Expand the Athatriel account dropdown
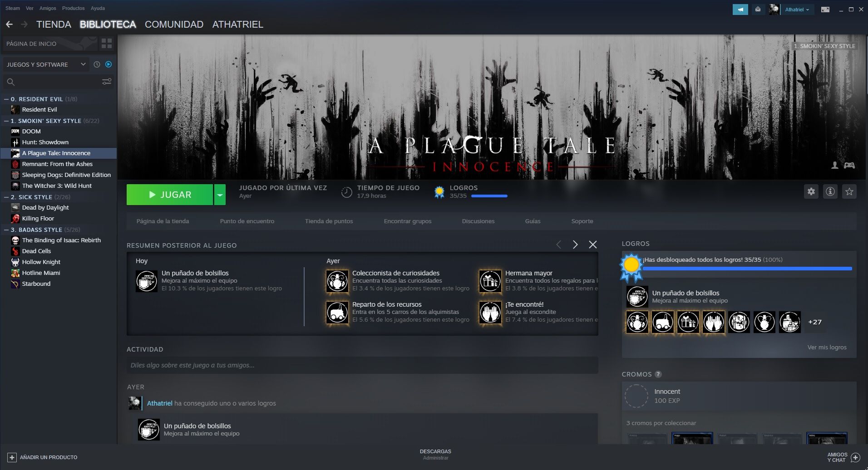Screen dimensions: 868x470 click(797, 9)
